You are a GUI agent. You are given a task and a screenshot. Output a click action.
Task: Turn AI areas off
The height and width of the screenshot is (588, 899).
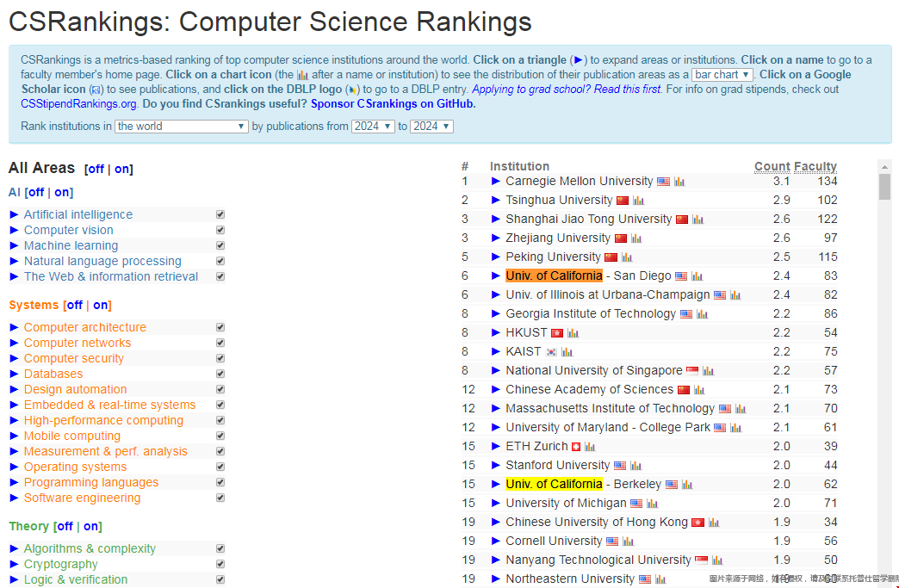tap(36, 193)
